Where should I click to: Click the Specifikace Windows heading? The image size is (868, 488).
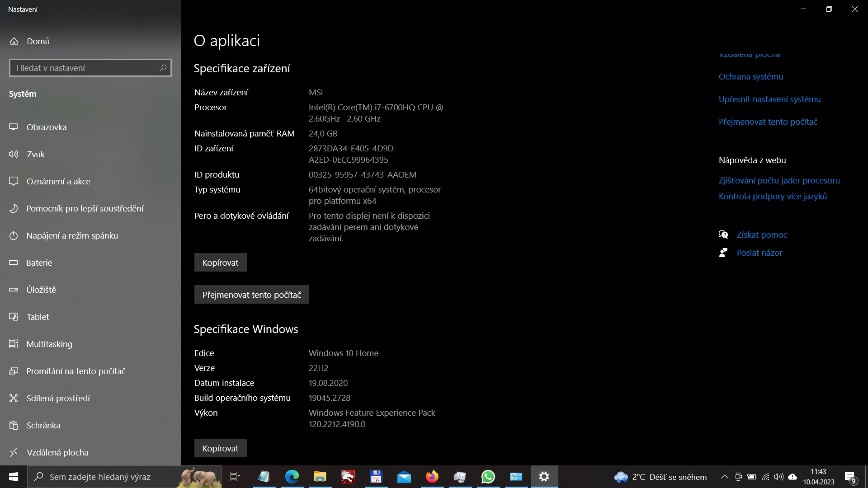point(246,329)
